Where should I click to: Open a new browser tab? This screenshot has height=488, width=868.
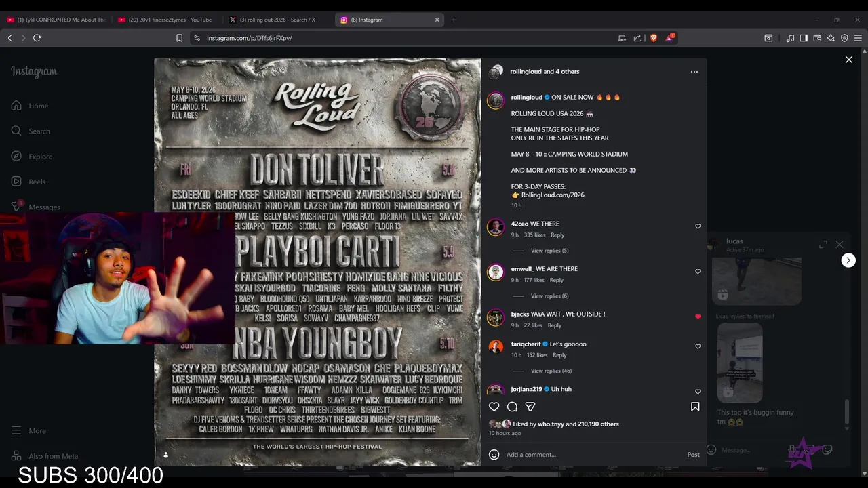(454, 20)
